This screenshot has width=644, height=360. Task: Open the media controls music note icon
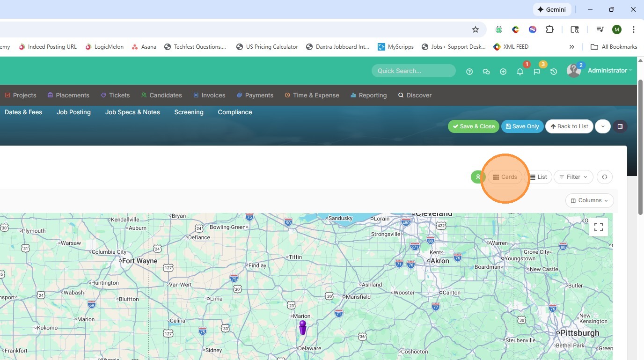(x=600, y=29)
